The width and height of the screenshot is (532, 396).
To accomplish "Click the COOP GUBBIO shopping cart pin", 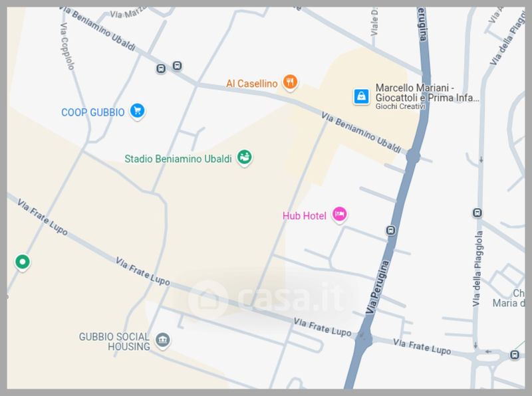I will click(138, 111).
